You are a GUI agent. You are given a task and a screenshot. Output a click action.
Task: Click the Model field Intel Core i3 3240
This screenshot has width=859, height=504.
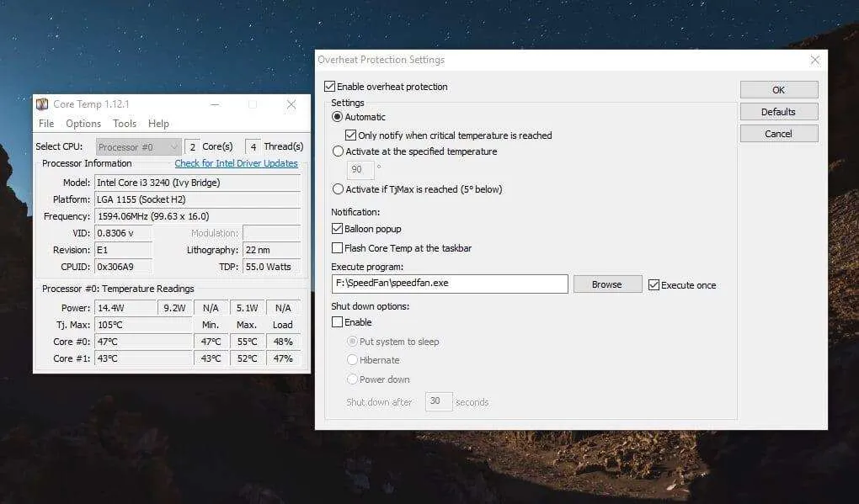pyautogui.click(x=198, y=183)
